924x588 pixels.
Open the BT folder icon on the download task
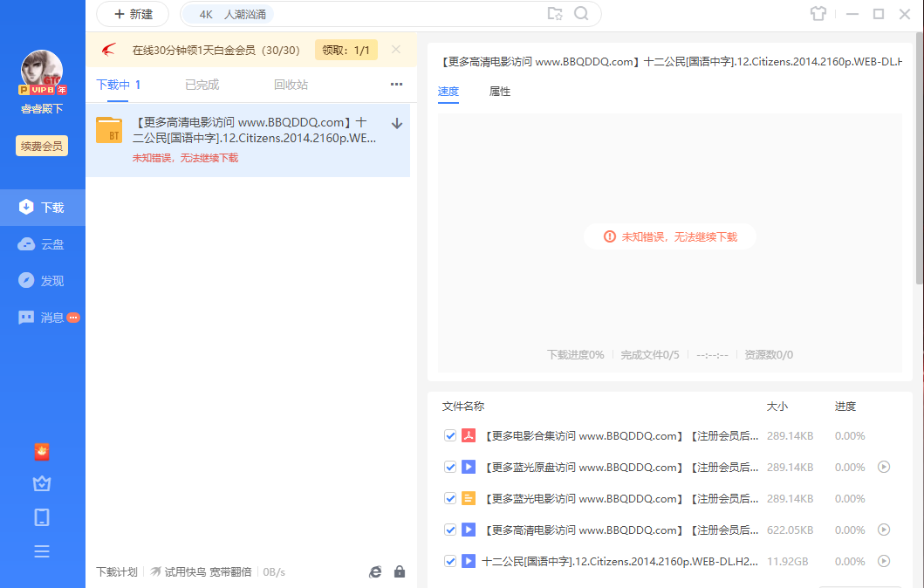coord(107,129)
